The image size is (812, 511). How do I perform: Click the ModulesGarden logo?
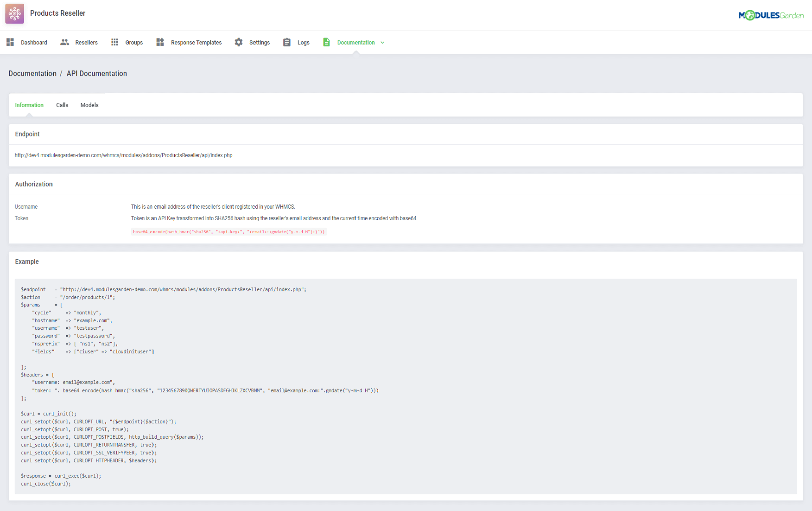771,14
